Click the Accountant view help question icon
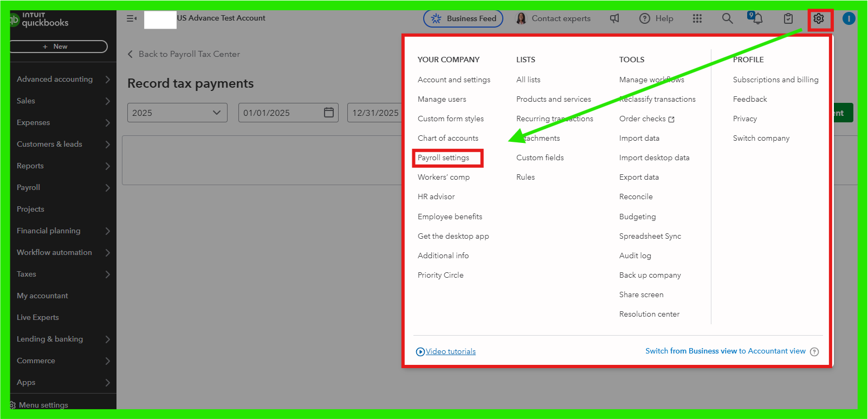 814,352
